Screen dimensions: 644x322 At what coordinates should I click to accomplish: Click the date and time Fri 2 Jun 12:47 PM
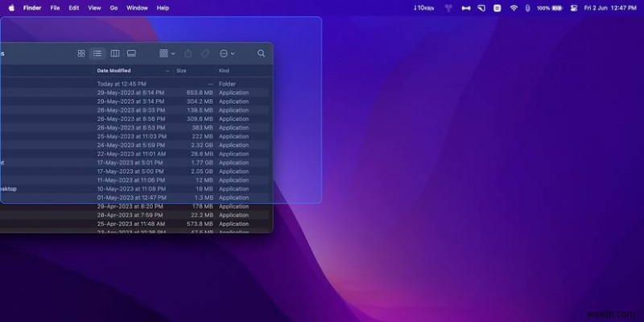610,8
